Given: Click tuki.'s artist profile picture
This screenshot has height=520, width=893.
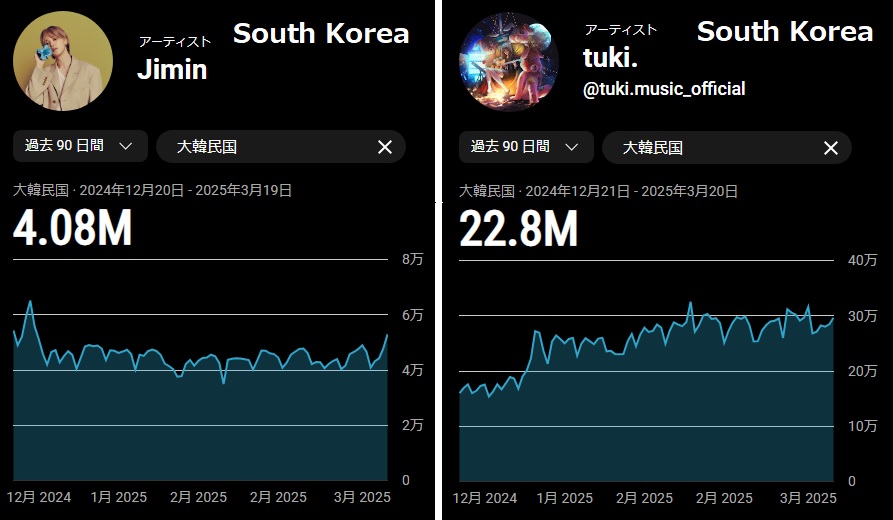Looking at the screenshot, I should pyautogui.click(x=495, y=61).
